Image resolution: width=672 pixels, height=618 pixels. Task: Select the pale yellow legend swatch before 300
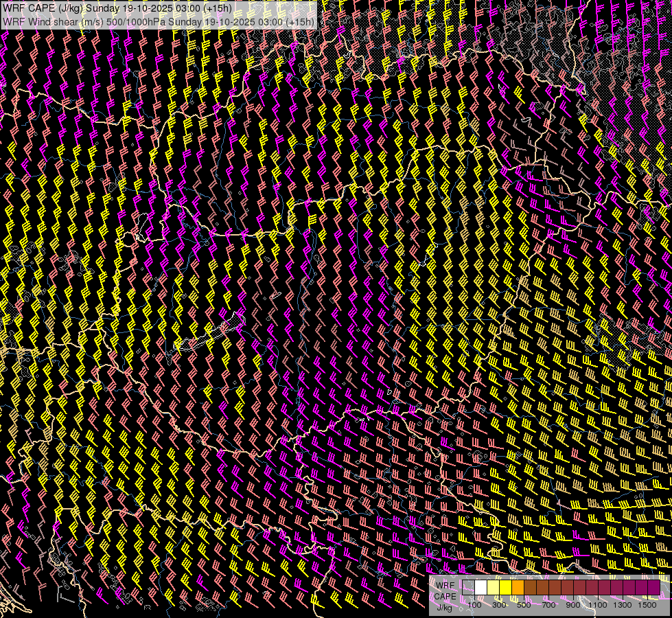click(x=494, y=588)
